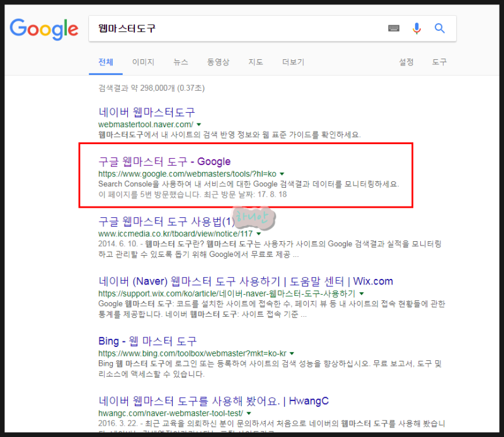This screenshot has width=504, height=437.
Task: Open the on-screen keyboard icon
Action: [x=394, y=28]
